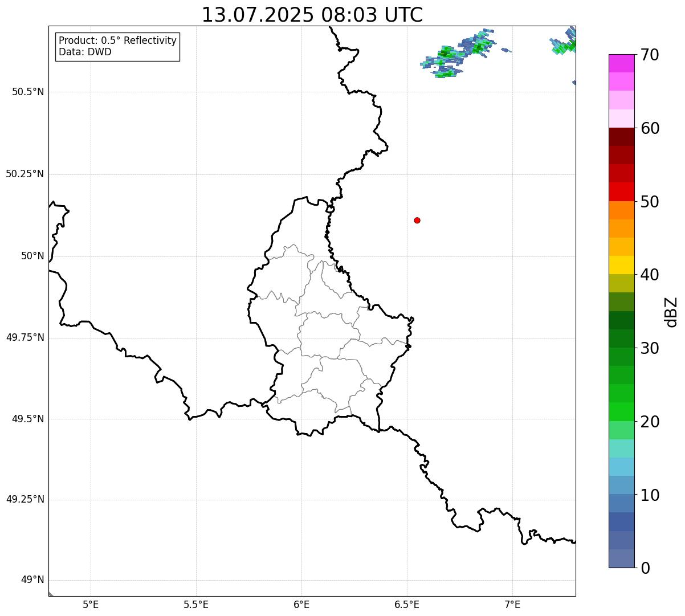Click the dark maroon colorbar segment below 60
This screenshot has width=685, height=616.
(621, 137)
